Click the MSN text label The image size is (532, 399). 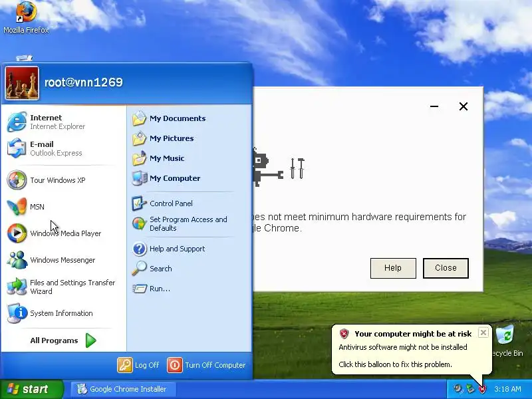pos(37,207)
